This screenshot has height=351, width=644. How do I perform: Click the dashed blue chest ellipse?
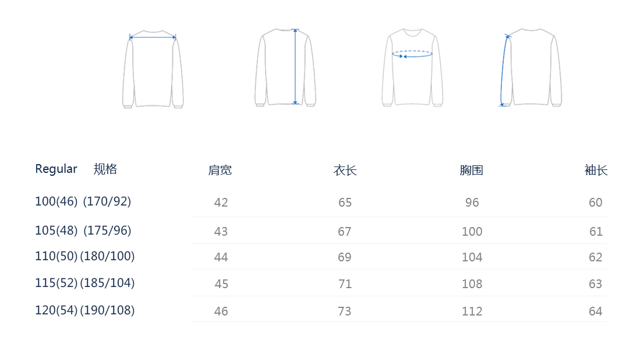[412, 54]
